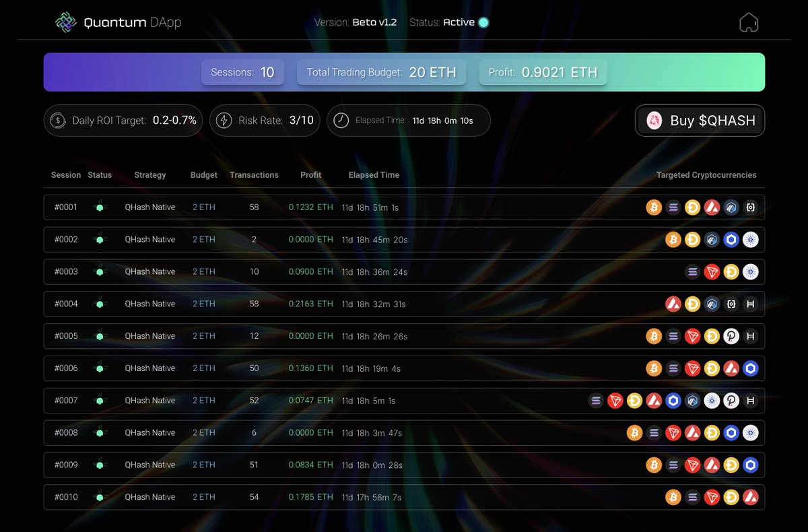Click the Solana icon in session #0007
This screenshot has width=808, height=532.
[596, 401]
